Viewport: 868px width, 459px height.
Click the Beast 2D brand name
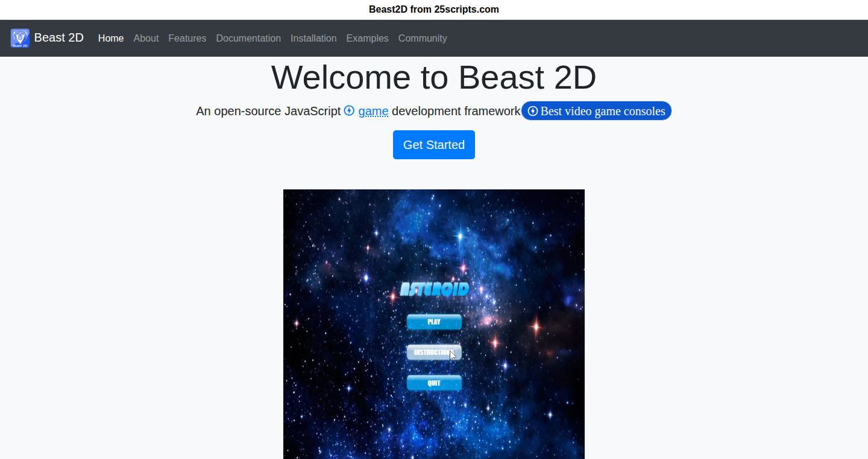tap(58, 37)
